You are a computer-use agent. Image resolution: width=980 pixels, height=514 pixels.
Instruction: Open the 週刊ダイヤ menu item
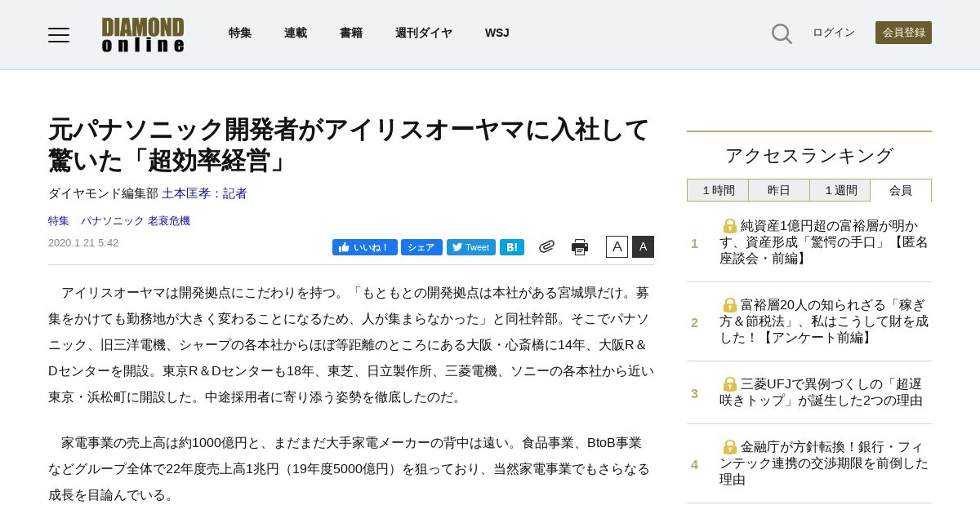(x=424, y=33)
